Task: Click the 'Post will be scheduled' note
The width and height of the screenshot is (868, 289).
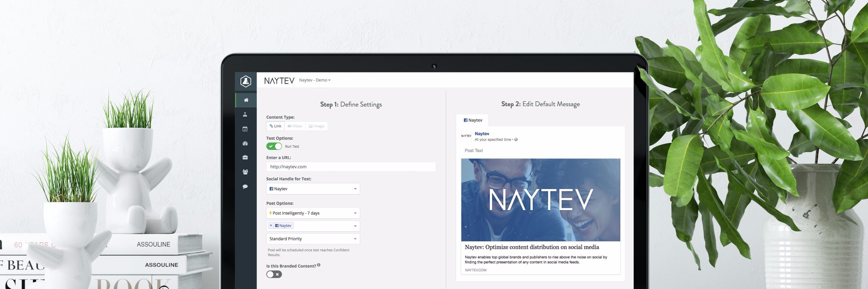Action: (309, 252)
